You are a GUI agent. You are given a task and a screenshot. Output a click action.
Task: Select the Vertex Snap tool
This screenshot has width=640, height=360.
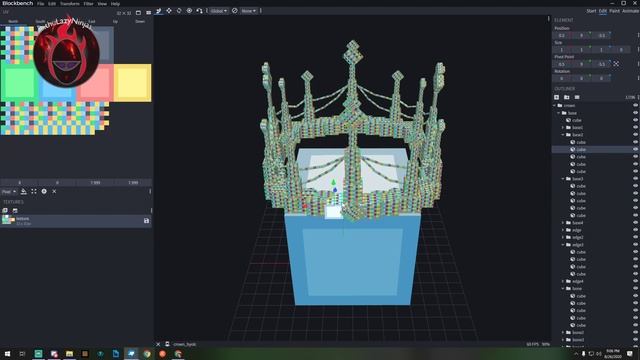coord(199,11)
